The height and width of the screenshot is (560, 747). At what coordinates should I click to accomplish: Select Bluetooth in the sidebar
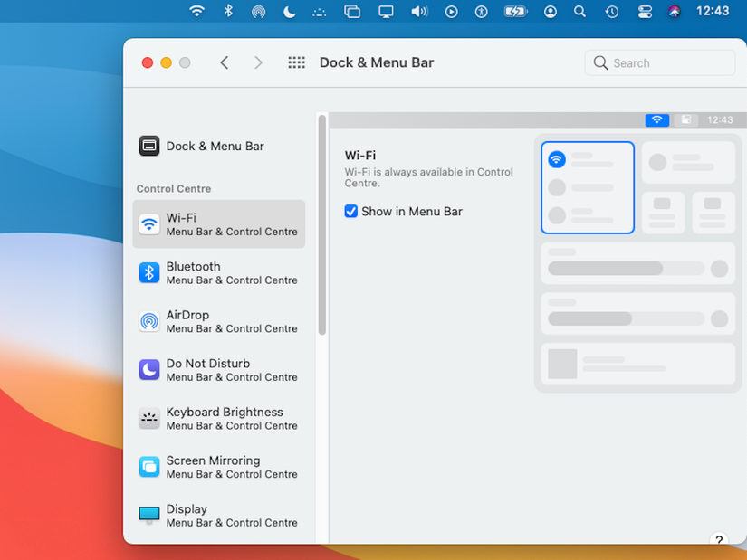pos(218,272)
